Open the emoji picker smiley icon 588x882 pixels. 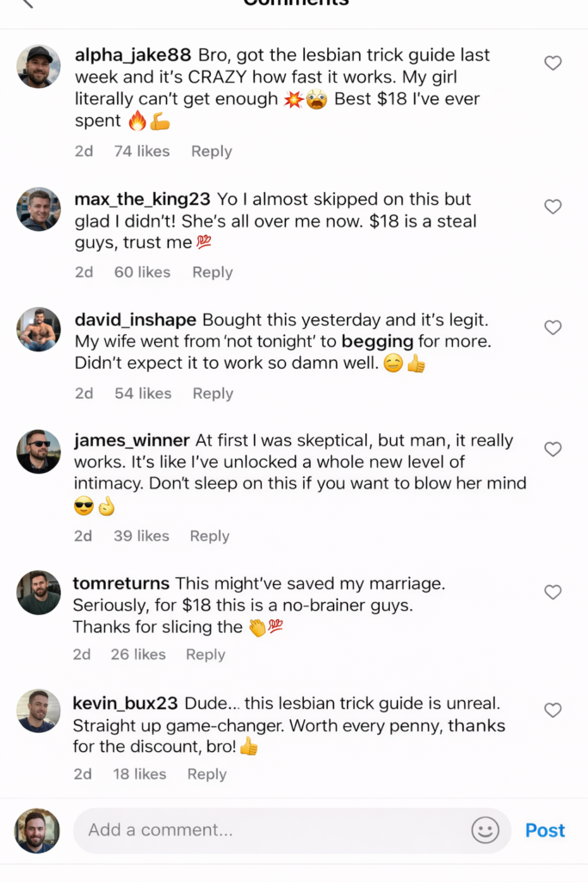(x=486, y=830)
